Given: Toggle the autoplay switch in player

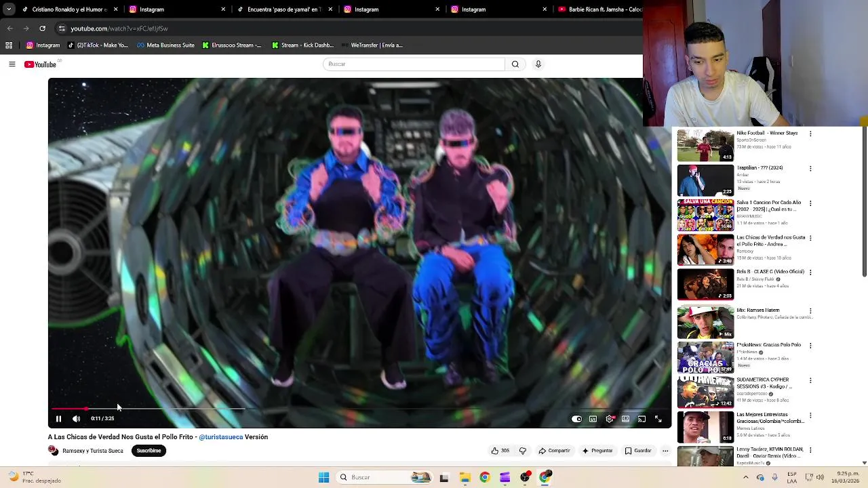Looking at the screenshot, I should point(576,419).
